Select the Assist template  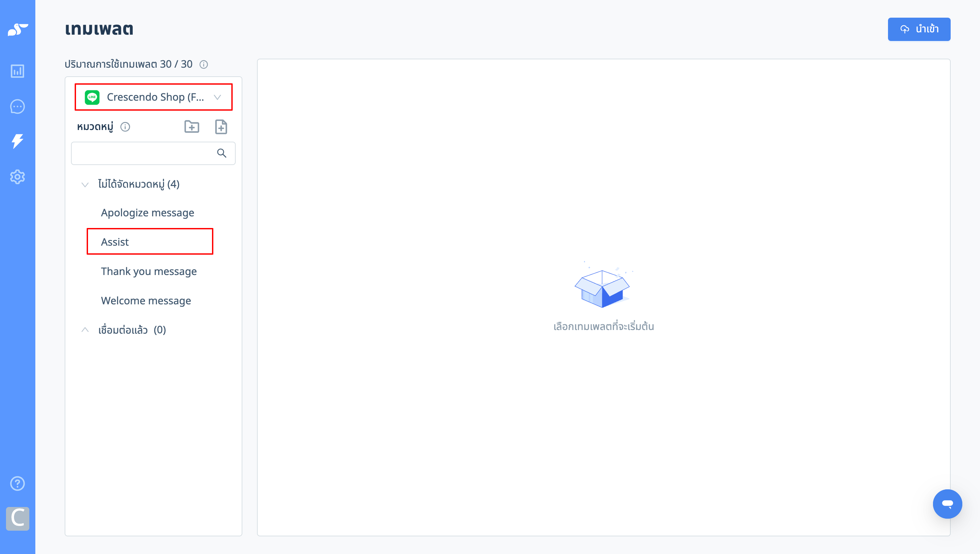pyautogui.click(x=115, y=242)
